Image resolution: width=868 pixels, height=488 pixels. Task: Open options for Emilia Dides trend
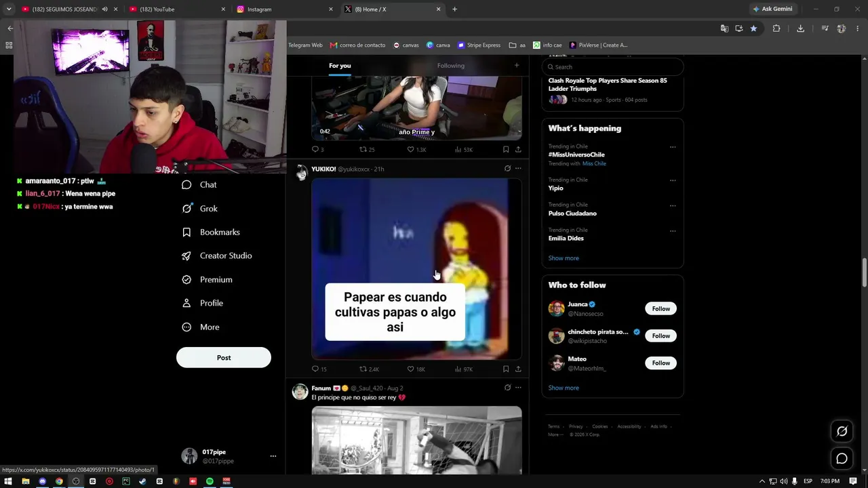(673, 230)
